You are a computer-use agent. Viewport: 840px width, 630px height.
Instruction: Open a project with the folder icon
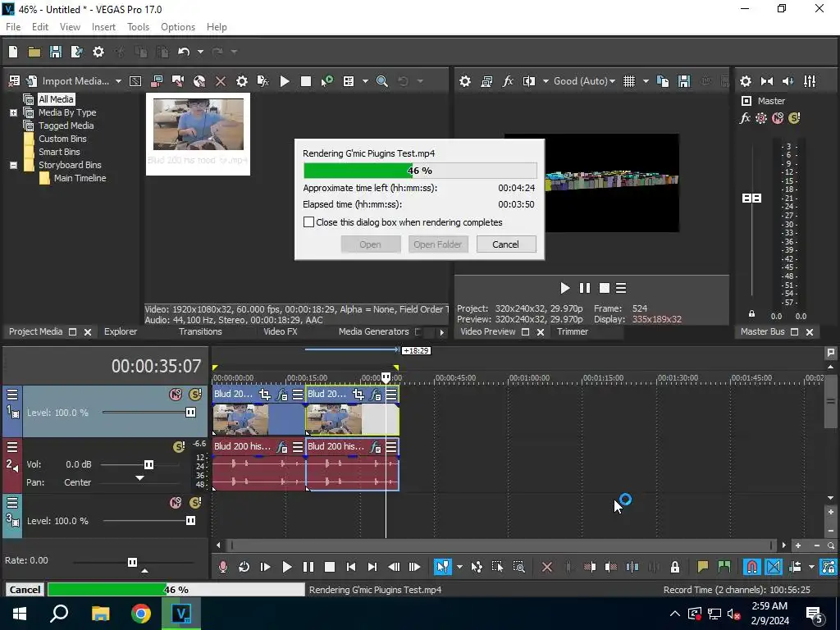pos(34,52)
